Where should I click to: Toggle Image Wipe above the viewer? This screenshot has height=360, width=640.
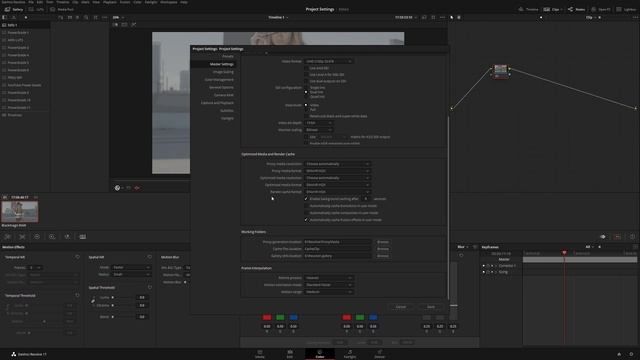tap(116, 25)
